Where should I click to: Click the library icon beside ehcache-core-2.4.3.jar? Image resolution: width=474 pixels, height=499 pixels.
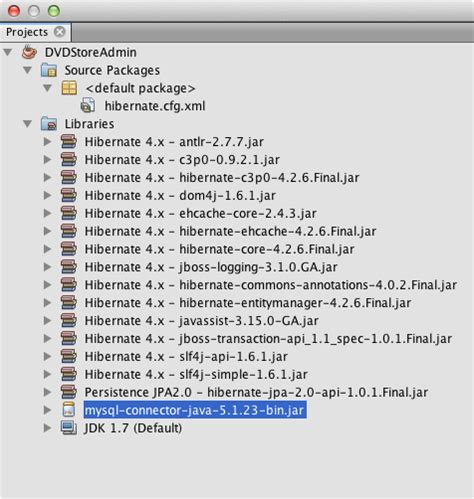[x=69, y=213]
